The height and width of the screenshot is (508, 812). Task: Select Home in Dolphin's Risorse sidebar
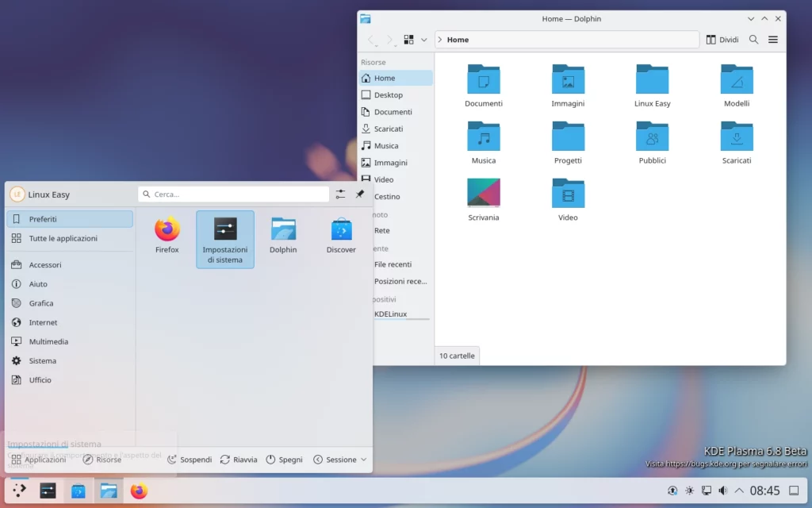click(x=396, y=78)
